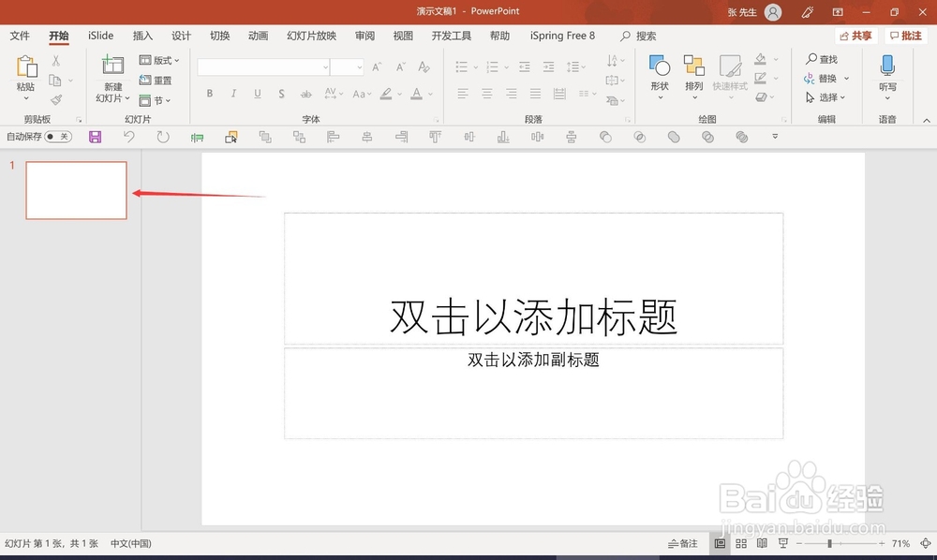
Task: Open the font name dropdown
Action: click(x=325, y=66)
